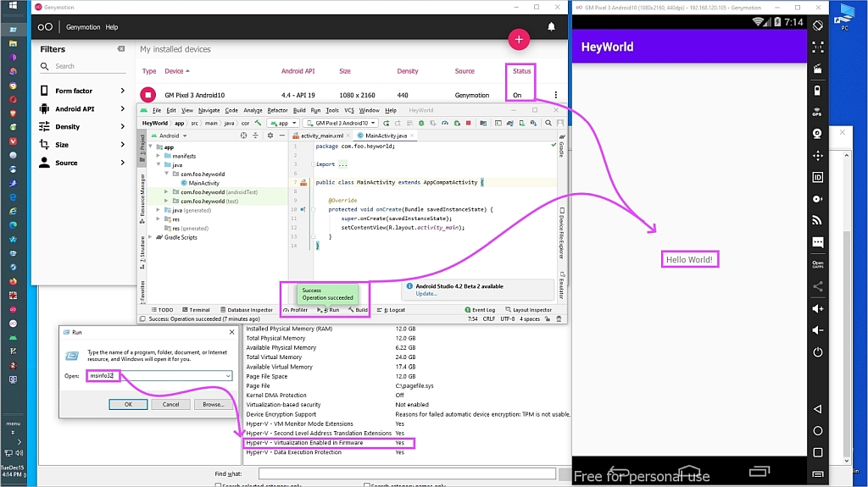Click the pink add device plus button

coord(519,39)
